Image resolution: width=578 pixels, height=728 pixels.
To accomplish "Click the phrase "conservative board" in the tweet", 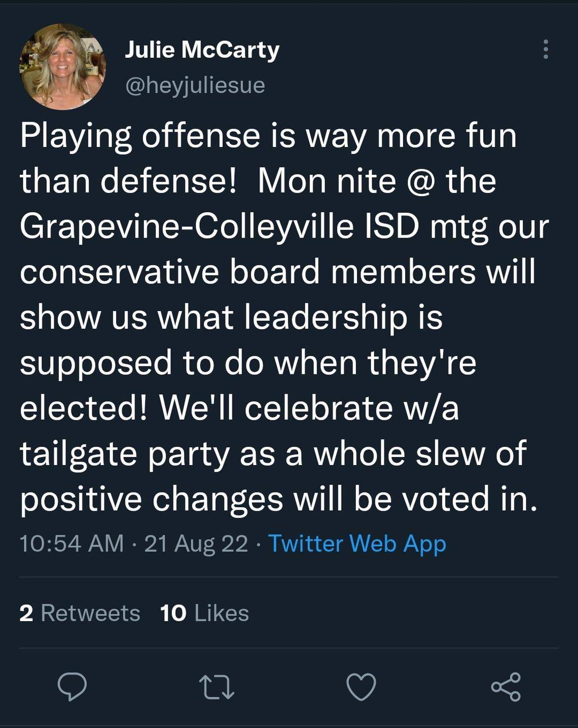I will [169, 272].
